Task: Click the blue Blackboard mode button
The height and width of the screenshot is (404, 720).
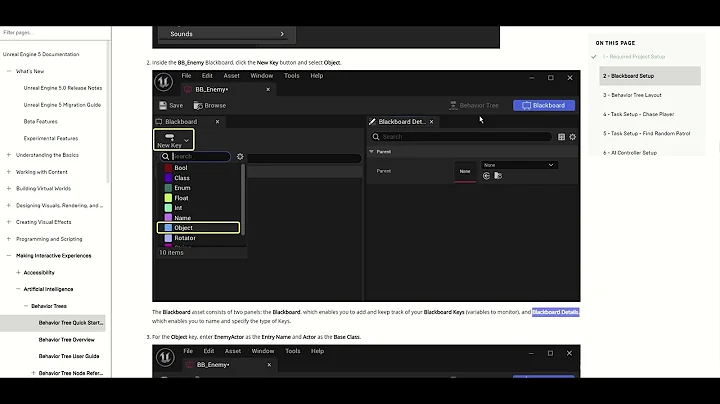Action: [x=544, y=106]
